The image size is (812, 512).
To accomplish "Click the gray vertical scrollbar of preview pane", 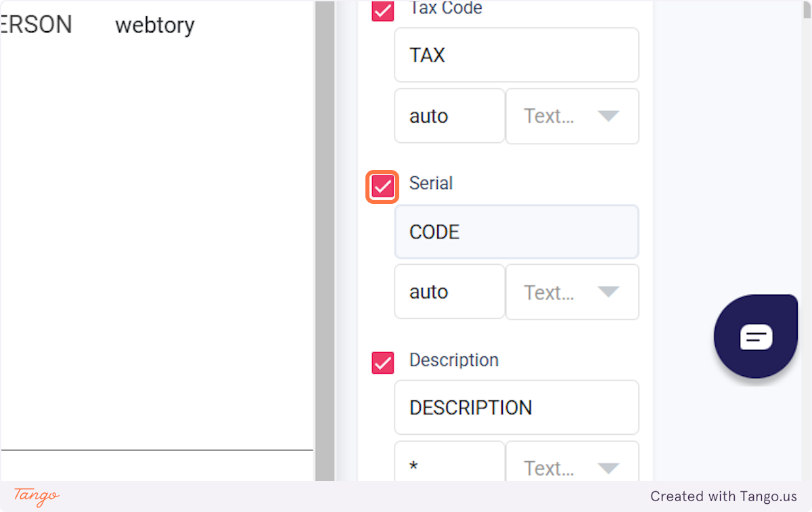I will [x=325, y=241].
